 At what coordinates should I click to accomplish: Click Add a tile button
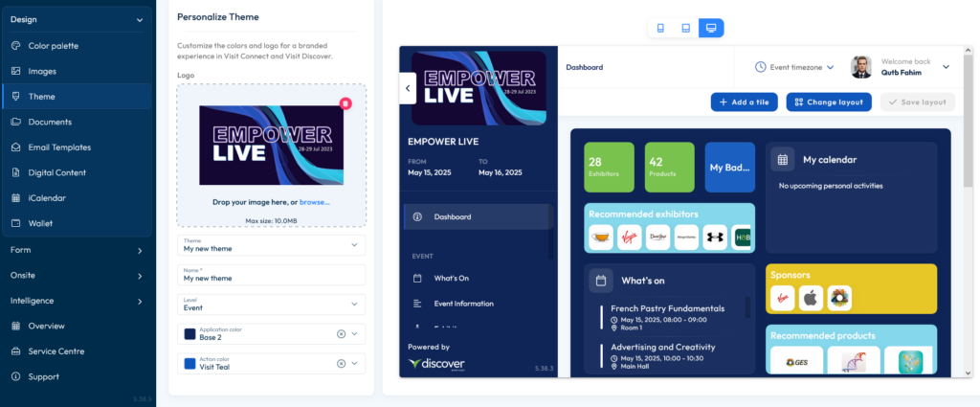(744, 102)
